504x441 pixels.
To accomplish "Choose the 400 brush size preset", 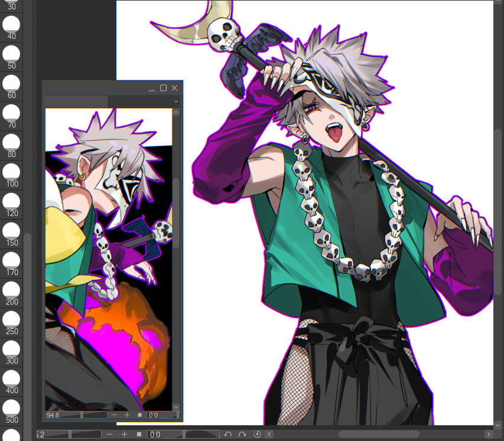I will 11,382.
